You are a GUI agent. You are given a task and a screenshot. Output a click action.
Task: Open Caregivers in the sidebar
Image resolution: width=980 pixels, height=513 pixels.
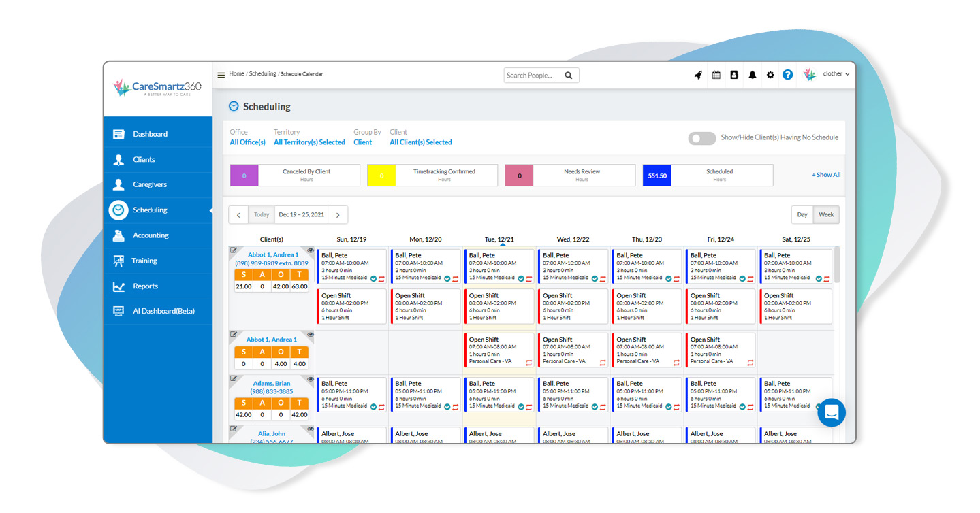[149, 184]
